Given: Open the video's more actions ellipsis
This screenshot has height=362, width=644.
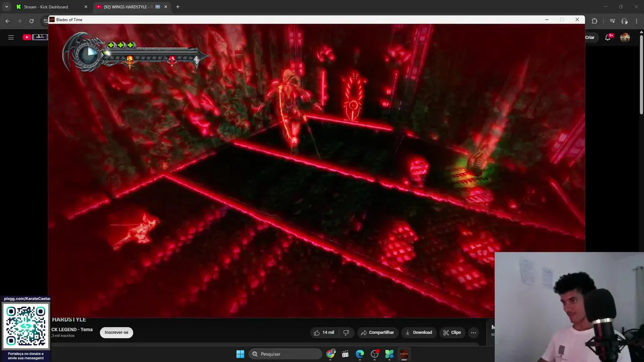Looking at the screenshot, I should pyautogui.click(x=473, y=332).
